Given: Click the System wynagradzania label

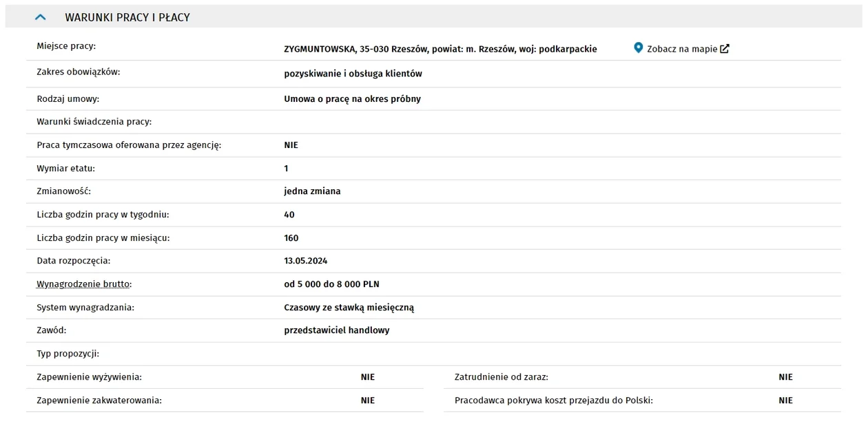Looking at the screenshot, I should [85, 308].
